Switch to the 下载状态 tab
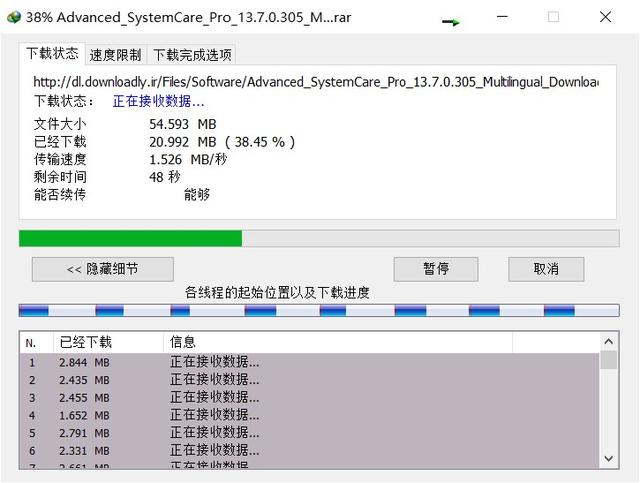Screen dimensions: 640x483 pyautogui.click(x=52, y=53)
